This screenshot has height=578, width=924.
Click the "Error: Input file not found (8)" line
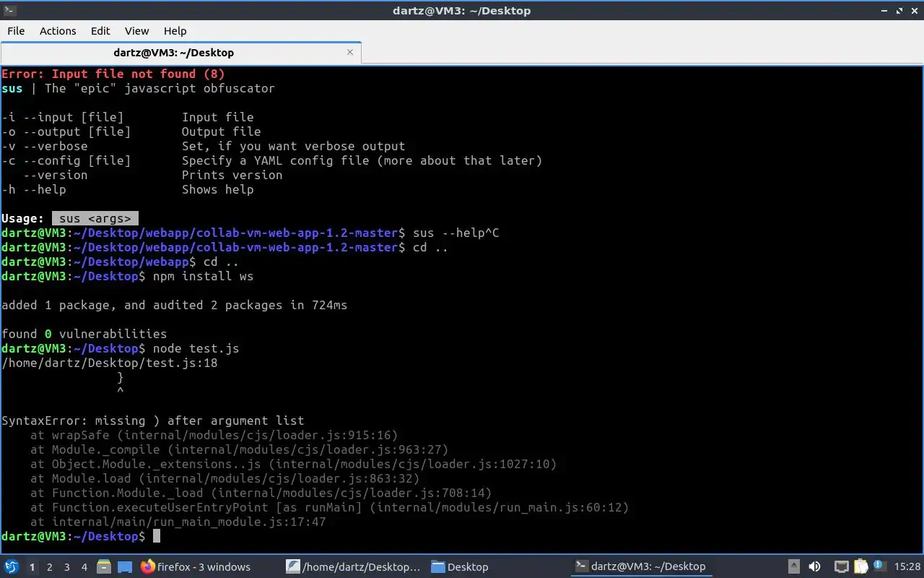pyautogui.click(x=113, y=74)
